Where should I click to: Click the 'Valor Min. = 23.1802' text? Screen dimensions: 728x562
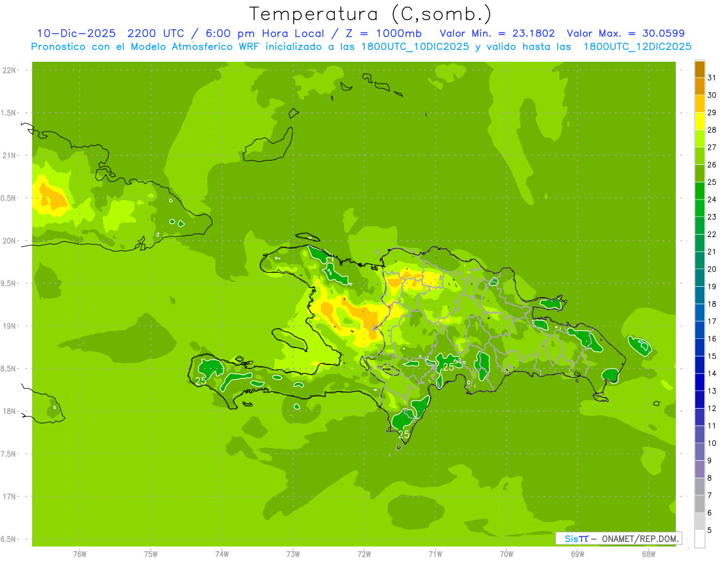[497, 33]
